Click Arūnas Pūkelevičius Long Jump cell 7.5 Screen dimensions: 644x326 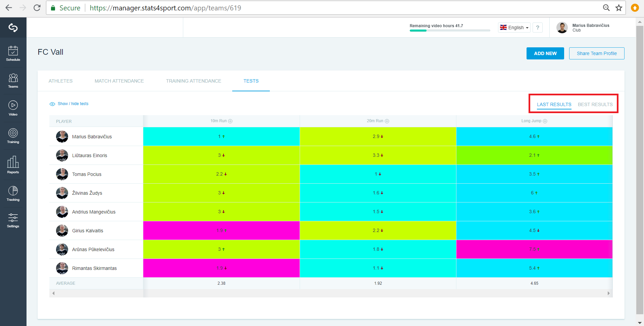pos(534,249)
